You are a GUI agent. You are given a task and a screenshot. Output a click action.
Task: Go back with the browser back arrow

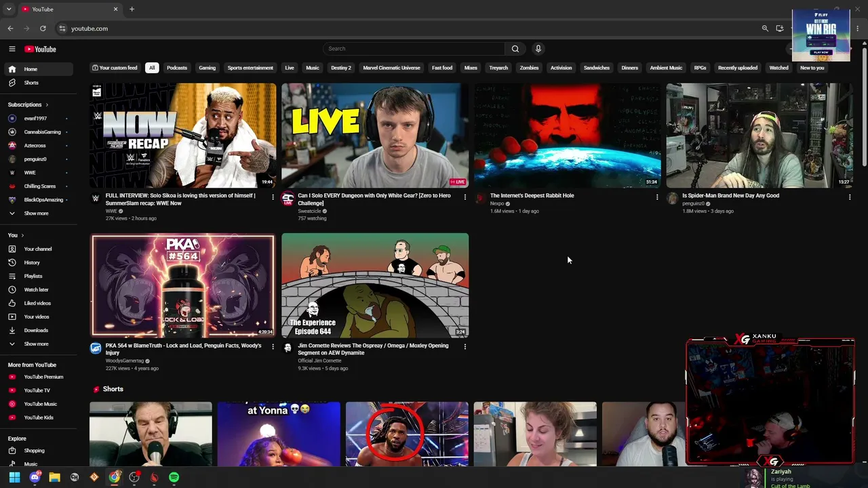pyautogui.click(x=10, y=28)
